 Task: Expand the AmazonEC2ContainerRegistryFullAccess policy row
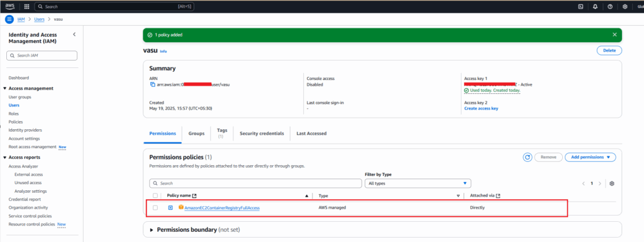(170, 207)
